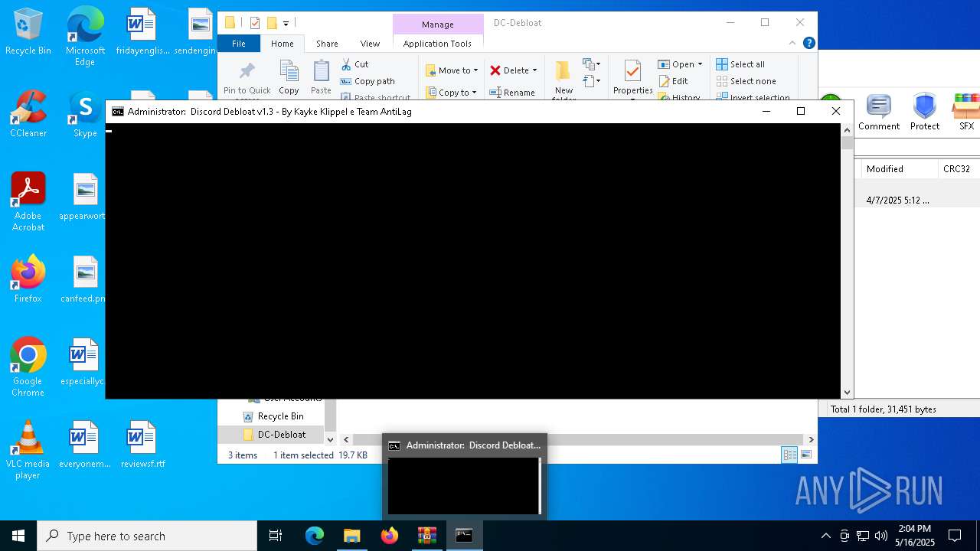Screen dimensions: 980x551
Task: Switch to the View ribbon tab
Action: pyautogui.click(x=370, y=44)
